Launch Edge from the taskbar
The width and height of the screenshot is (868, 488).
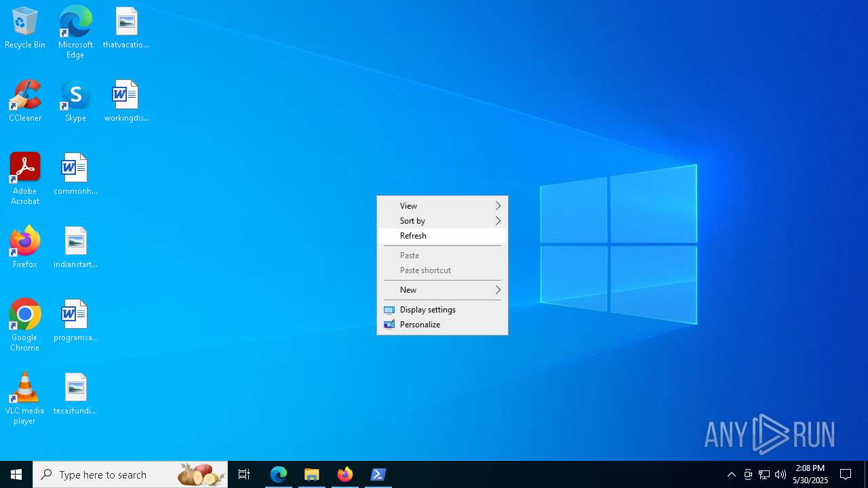(279, 474)
